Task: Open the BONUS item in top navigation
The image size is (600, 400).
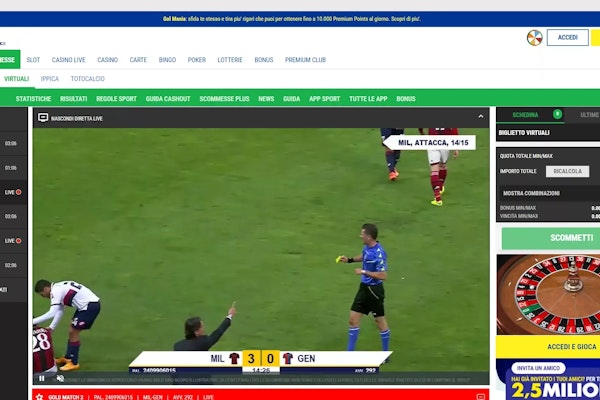Action: (264, 60)
